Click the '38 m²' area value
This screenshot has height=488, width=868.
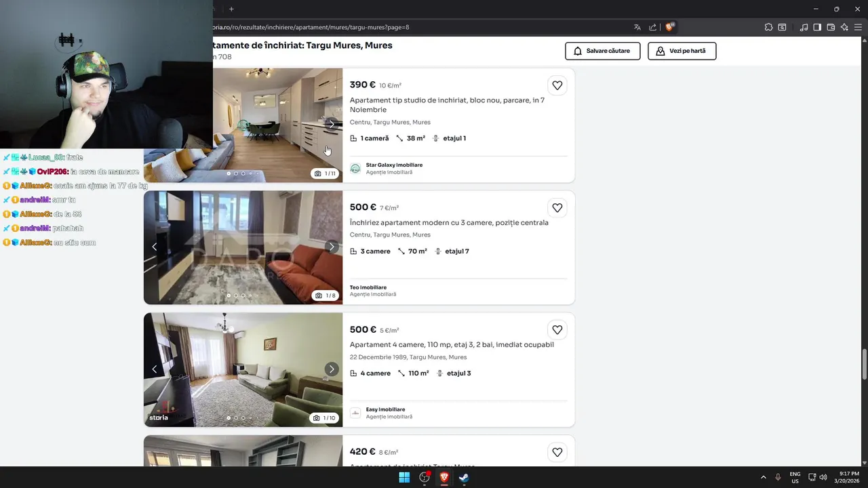416,138
